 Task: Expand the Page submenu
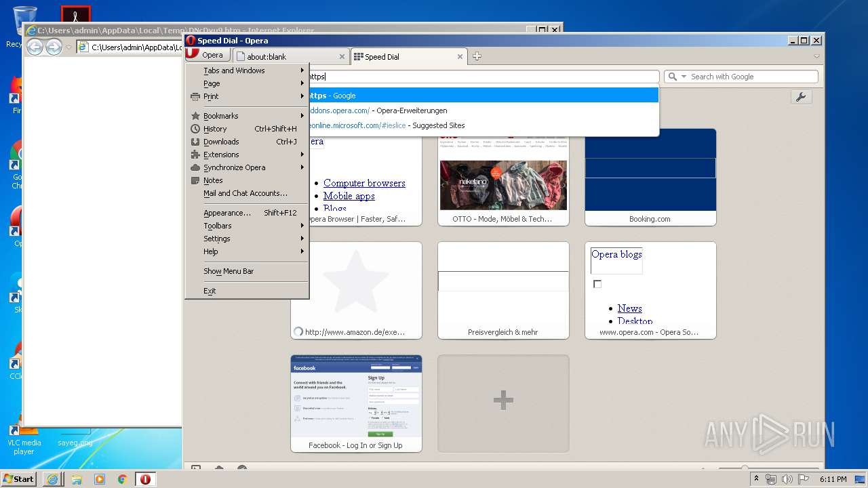click(248, 83)
